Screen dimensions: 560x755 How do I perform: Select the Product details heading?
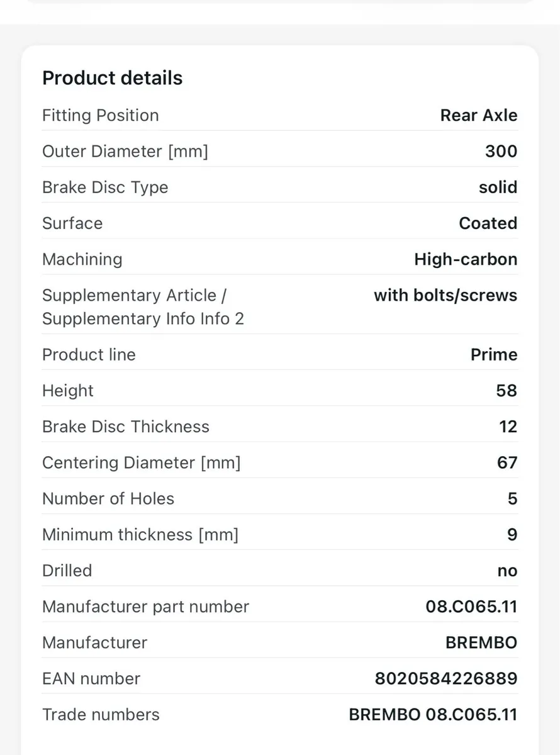click(112, 78)
